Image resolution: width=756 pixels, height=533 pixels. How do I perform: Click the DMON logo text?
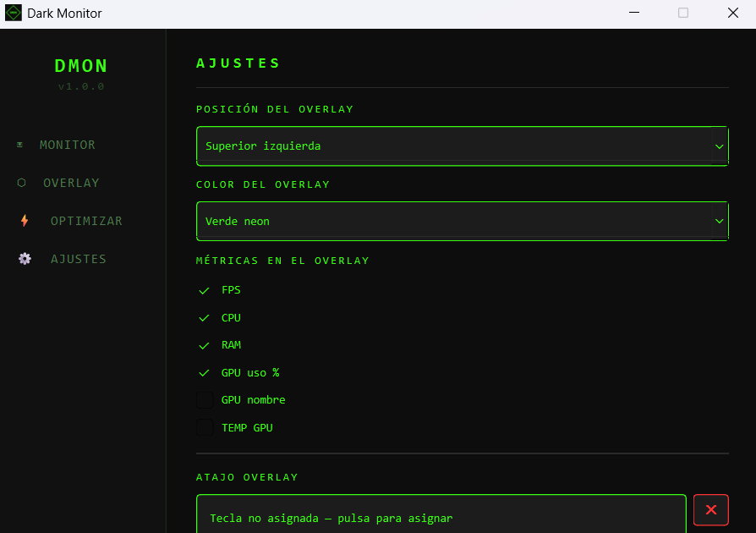tap(81, 66)
